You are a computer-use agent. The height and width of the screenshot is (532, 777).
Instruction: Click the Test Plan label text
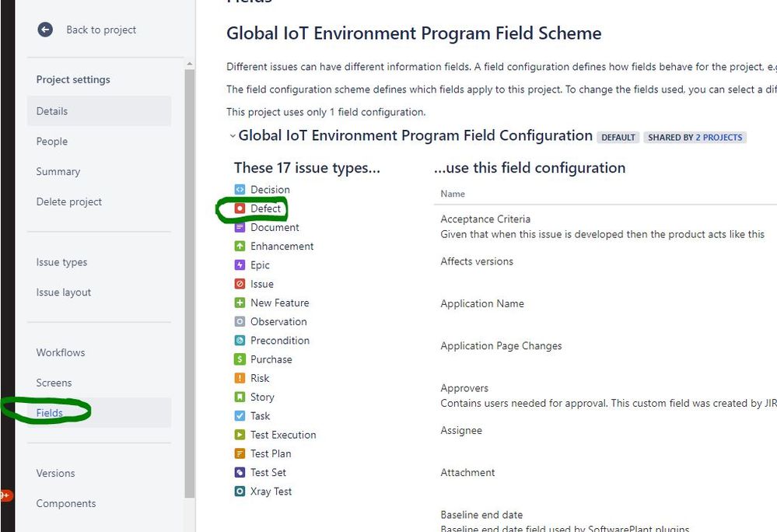pos(271,453)
